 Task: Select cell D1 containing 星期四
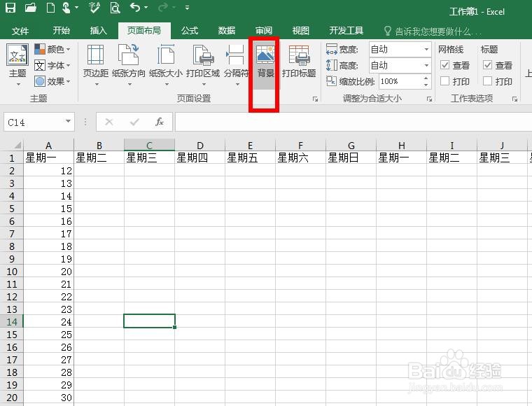[199, 157]
